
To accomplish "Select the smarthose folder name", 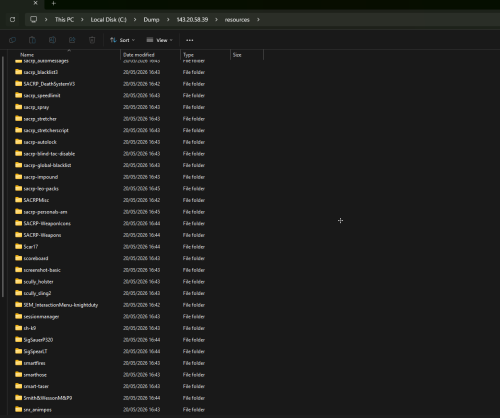I will [x=35, y=375].
